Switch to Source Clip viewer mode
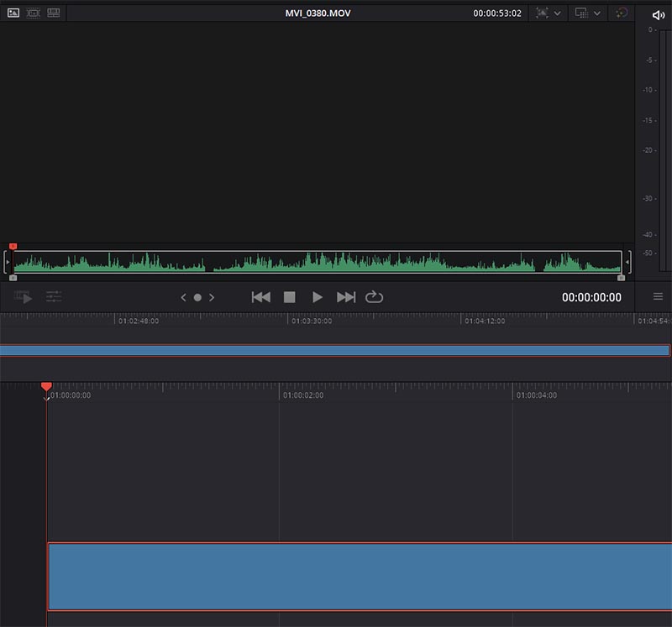Viewport: 672px width, 627px height. [x=13, y=13]
